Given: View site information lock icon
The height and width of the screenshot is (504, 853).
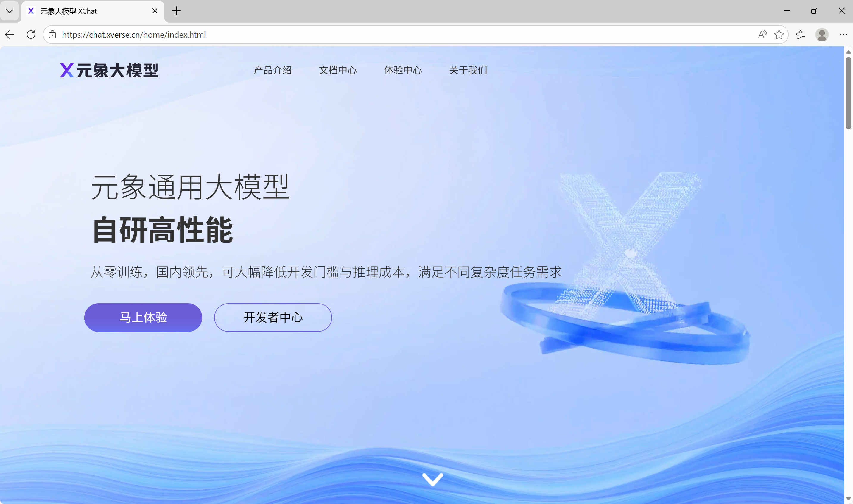Looking at the screenshot, I should (x=52, y=34).
